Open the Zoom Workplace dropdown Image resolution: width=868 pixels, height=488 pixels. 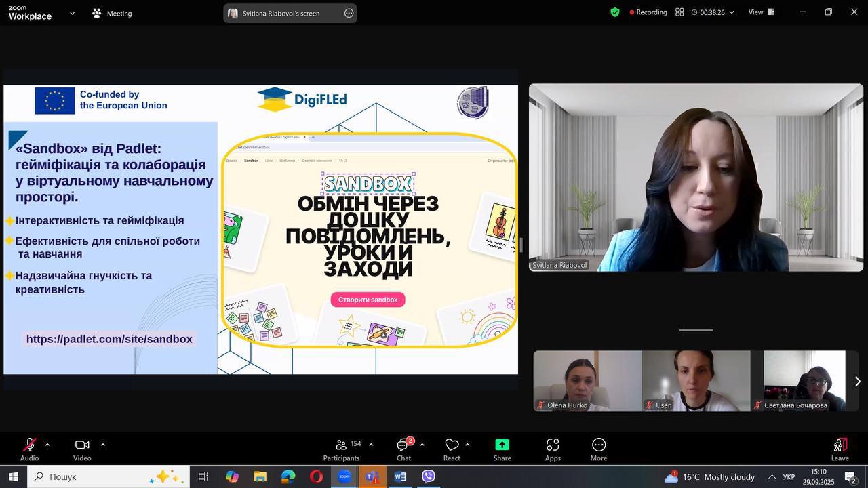[72, 13]
